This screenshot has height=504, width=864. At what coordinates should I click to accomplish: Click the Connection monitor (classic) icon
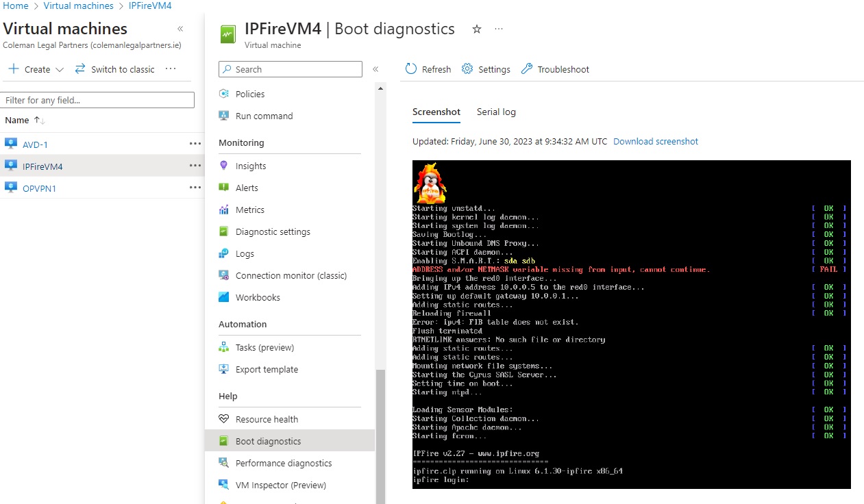point(223,275)
